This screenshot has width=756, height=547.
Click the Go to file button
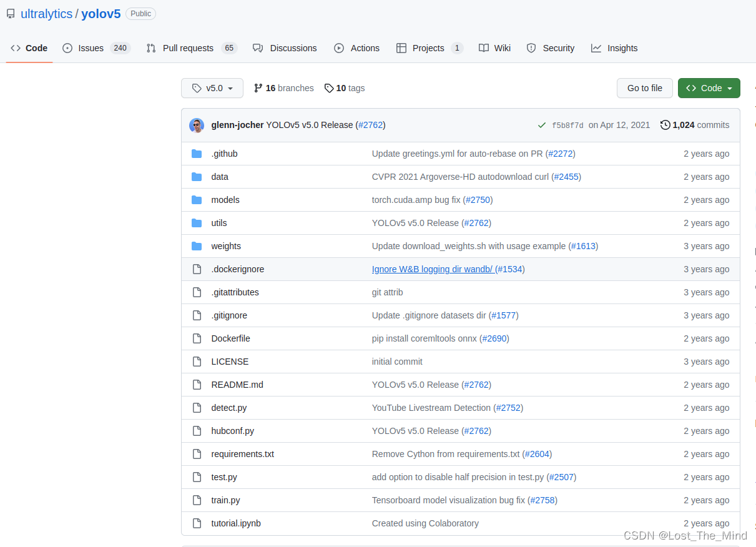point(645,88)
